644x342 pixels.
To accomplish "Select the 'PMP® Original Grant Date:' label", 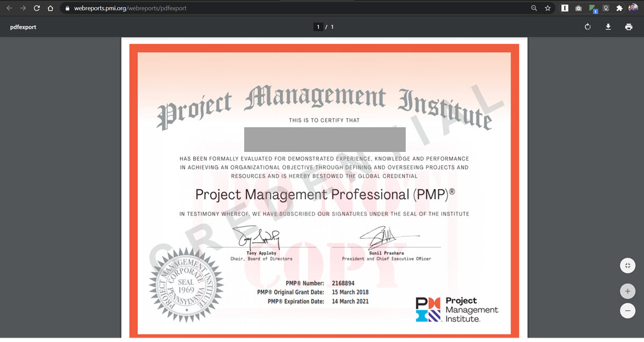I will tap(291, 292).
